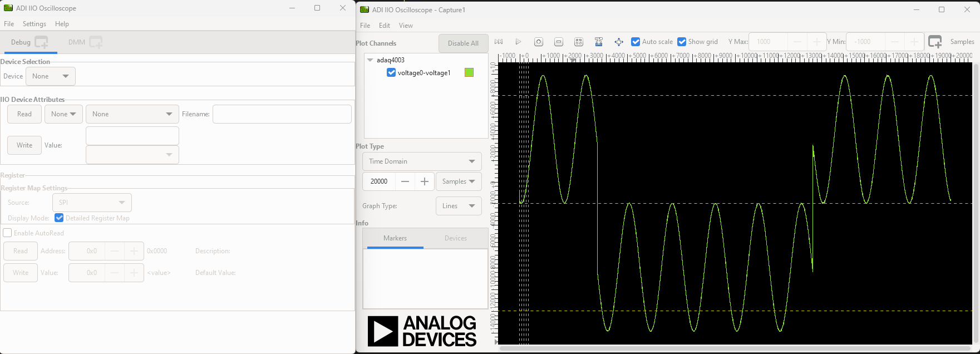Open the Samples unit dropdown
980x354 pixels.
coord(459,181)
